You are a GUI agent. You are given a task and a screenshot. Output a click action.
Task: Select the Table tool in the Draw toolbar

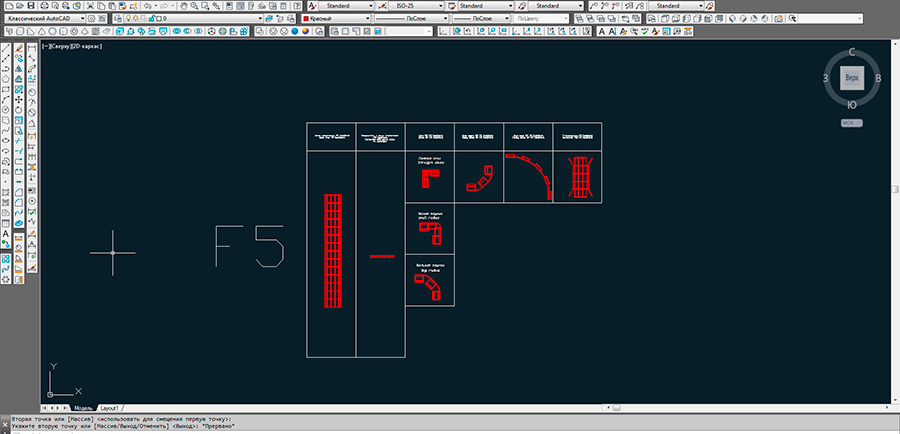(6, 223)
